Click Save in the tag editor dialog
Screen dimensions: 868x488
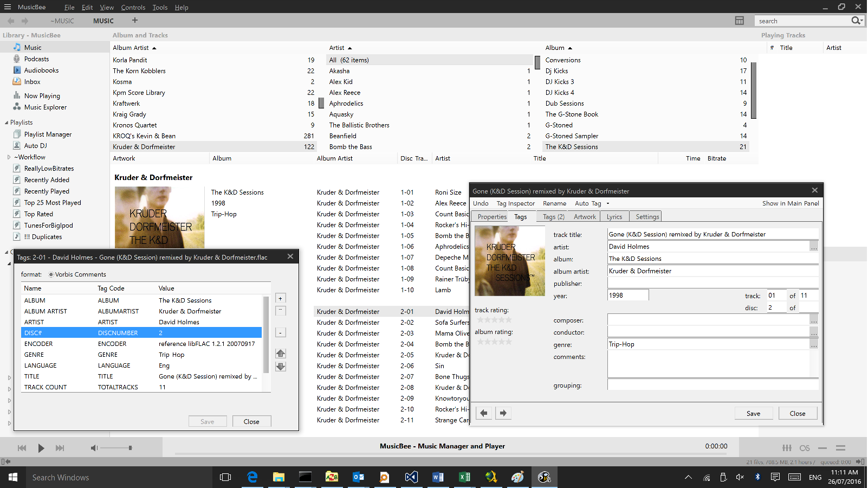pyautogui.click(x=753, y=413)
